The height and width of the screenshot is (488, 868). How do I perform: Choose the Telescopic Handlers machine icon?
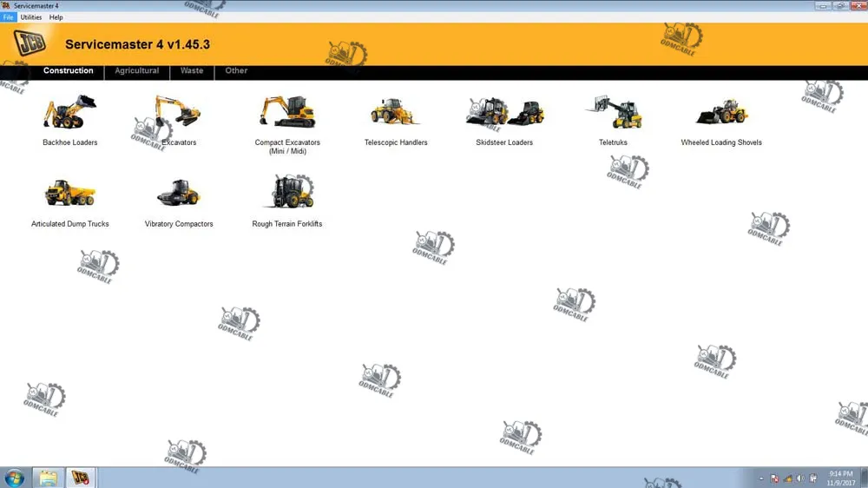coord(394,112)
